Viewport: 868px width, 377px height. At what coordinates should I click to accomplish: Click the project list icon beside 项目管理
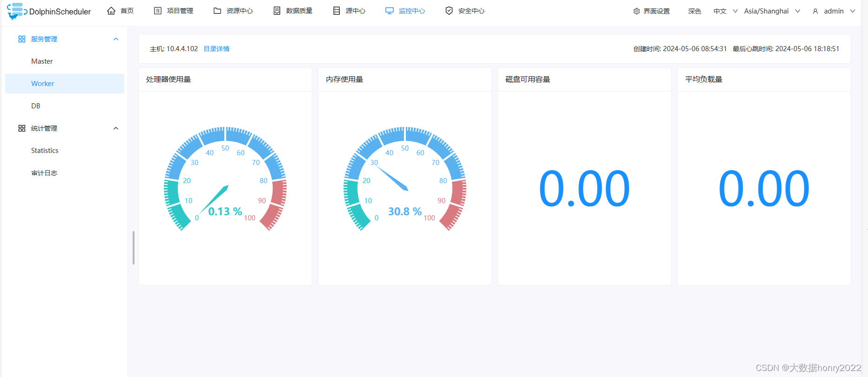158,11
